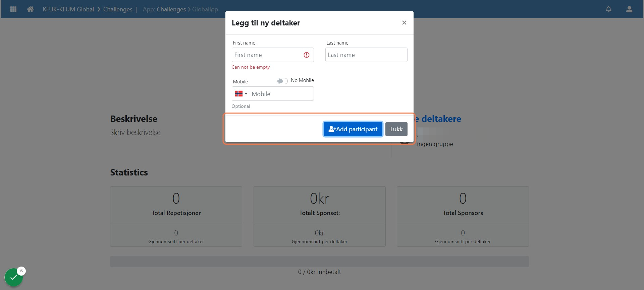The height and width of the screenshot is (290, 644).
Task: Click the 'Legg til ny deltaker' dialog title
Action: 266,23
